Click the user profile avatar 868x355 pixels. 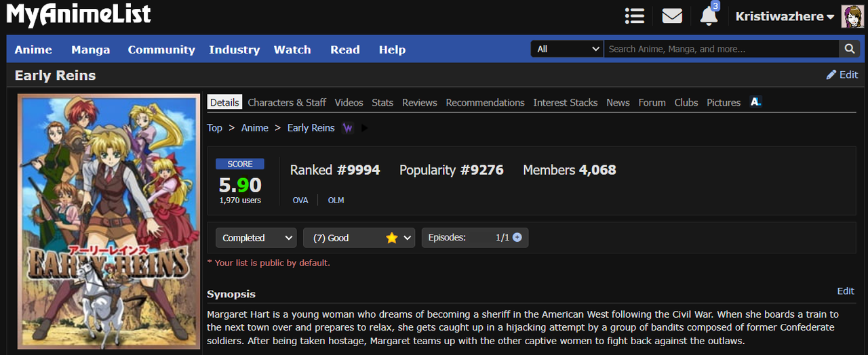[x=852, y=16]
